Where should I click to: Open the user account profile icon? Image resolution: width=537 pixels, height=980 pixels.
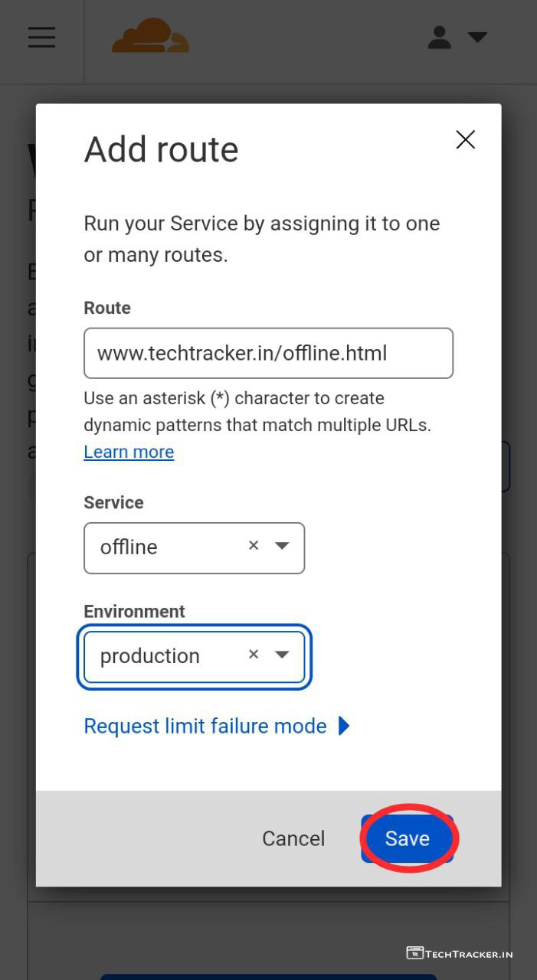pos(439,38)
